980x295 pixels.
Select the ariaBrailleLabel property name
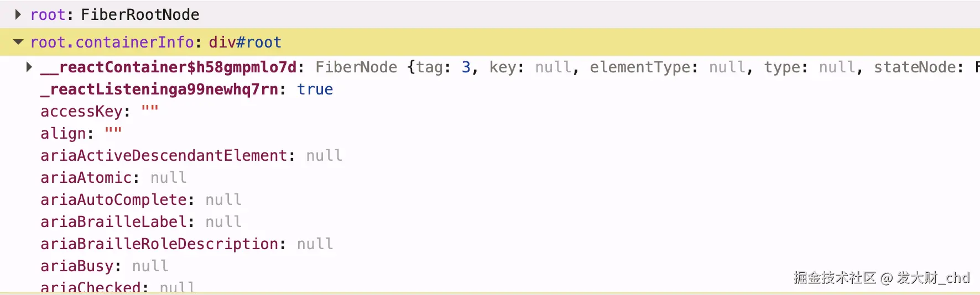pos(113,222)
